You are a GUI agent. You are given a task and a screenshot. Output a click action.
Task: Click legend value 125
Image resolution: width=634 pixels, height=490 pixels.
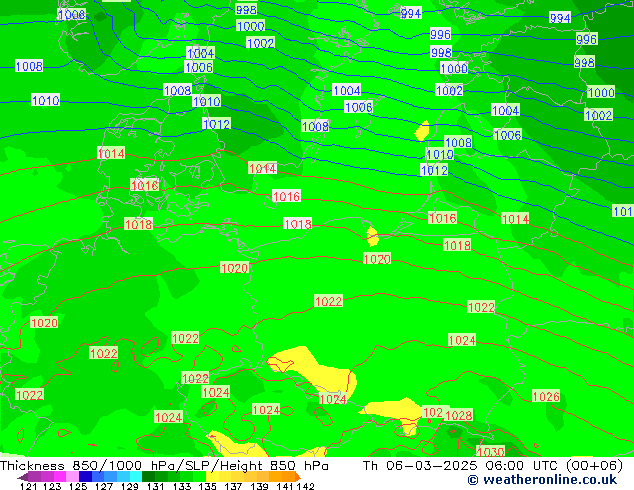pyautogui.click(x=78, y=486)
